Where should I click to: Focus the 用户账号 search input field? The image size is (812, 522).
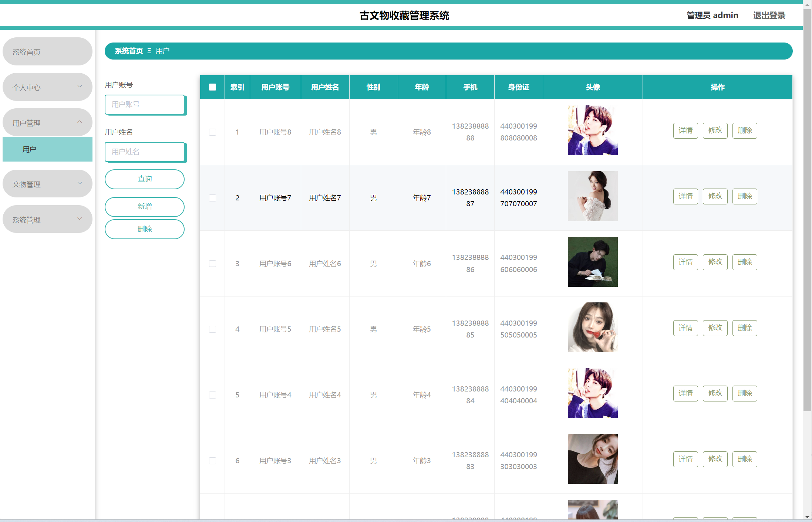144,105
